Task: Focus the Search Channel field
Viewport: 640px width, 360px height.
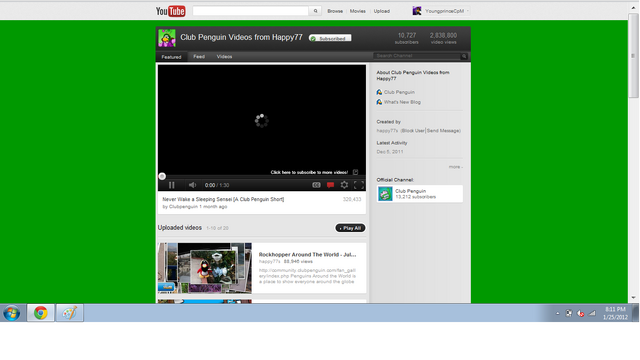Action: (417, 56)
